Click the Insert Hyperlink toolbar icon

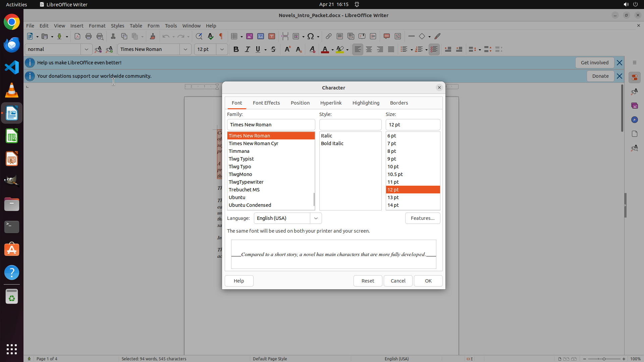(x=328, y=36)
